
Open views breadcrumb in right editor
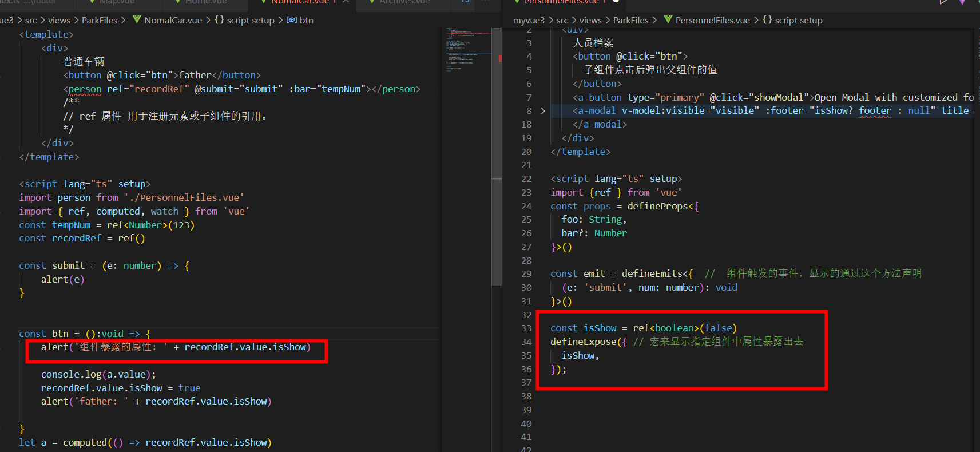pyautogui.click(x=590, y=20)
